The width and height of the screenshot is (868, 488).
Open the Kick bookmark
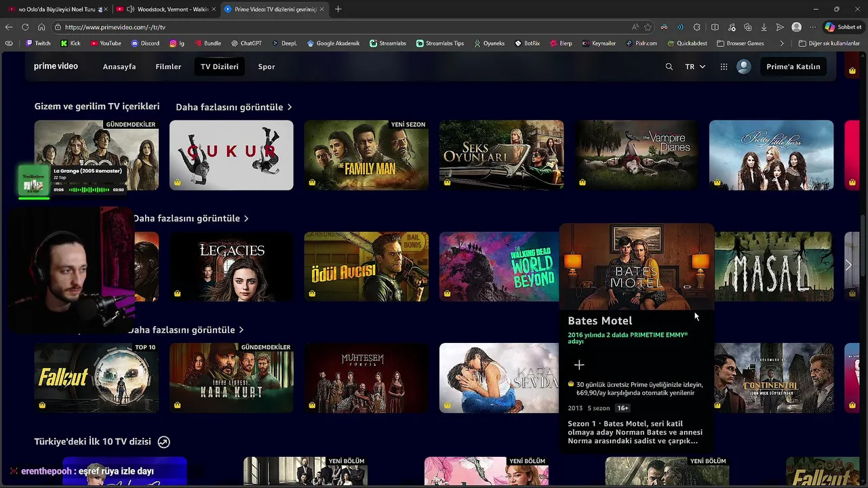coord(71,43)
